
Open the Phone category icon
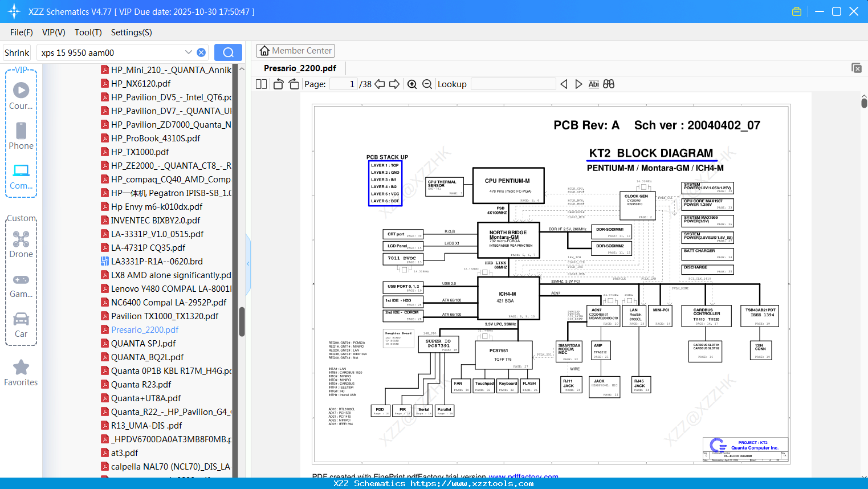click(21, 136)
